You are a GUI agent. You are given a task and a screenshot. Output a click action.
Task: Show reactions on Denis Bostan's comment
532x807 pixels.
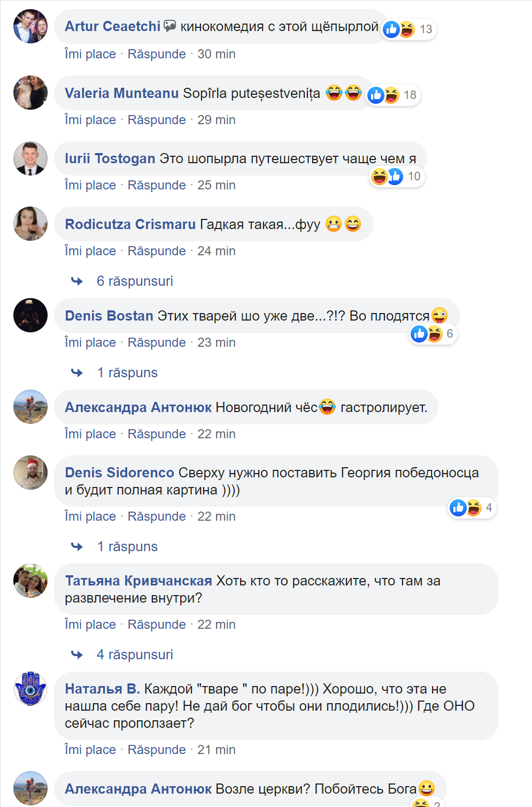point(433,334)
